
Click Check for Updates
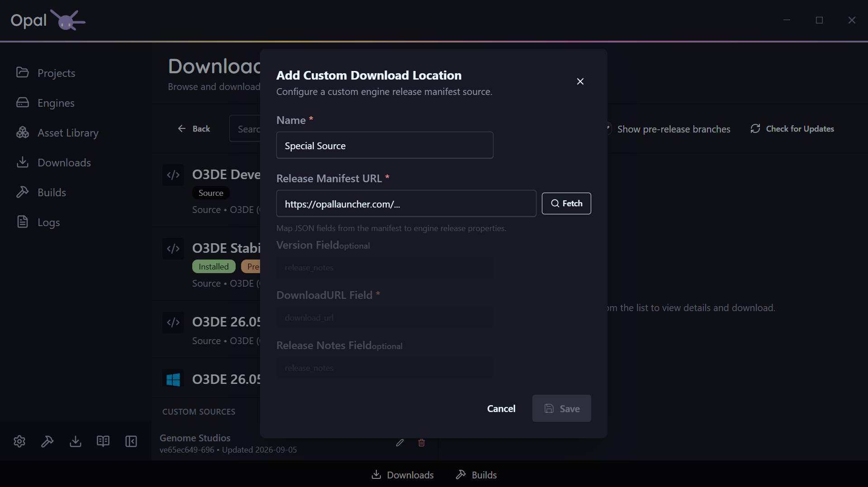tap(792, 129)
